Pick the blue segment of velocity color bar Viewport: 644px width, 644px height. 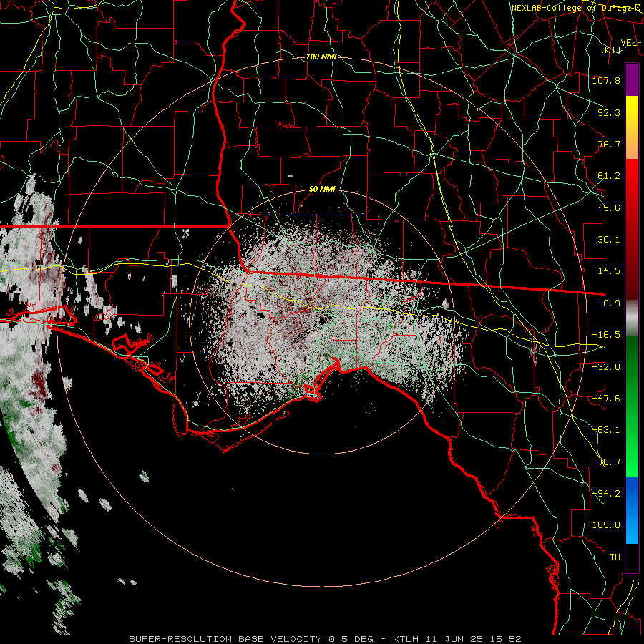point(632,510)
